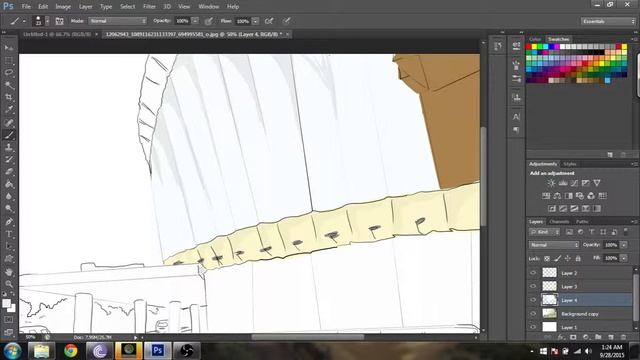
Task: Open the layer style fx menu
Action: coord(561,337)
